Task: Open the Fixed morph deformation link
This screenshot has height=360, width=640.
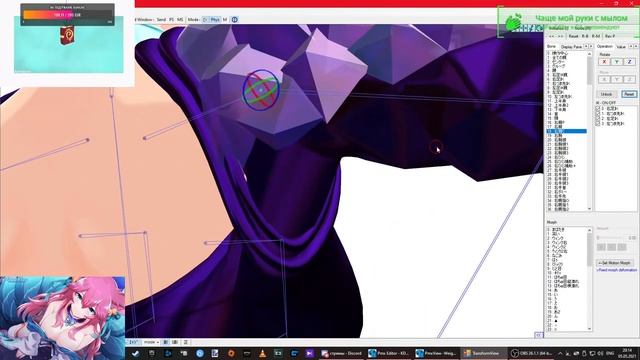Action: point(617,270)
